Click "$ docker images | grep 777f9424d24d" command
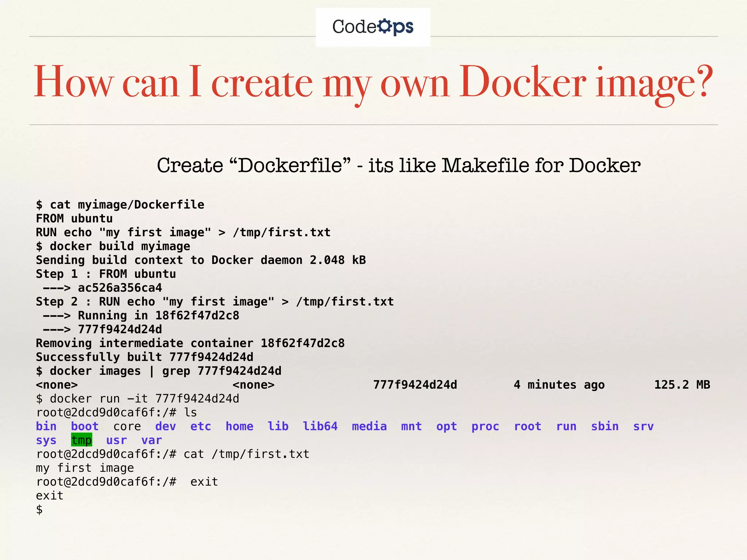This screenshot has width=747, height=560. point(159,371)
